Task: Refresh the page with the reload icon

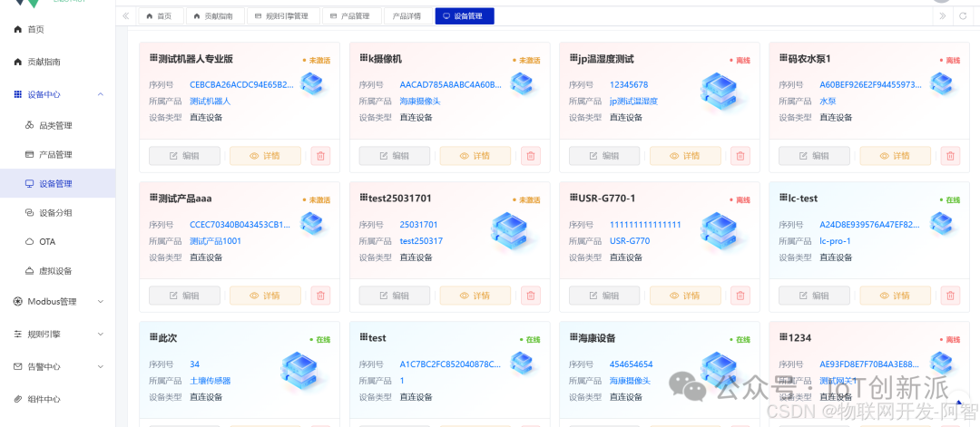Action: (963, 16)
